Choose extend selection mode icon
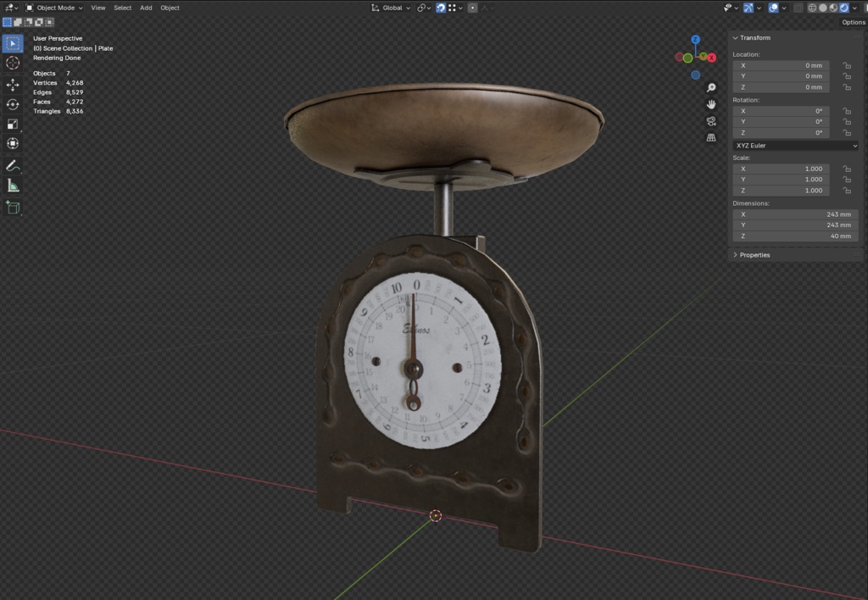This screenshot has width=868, height=600. 18,22
